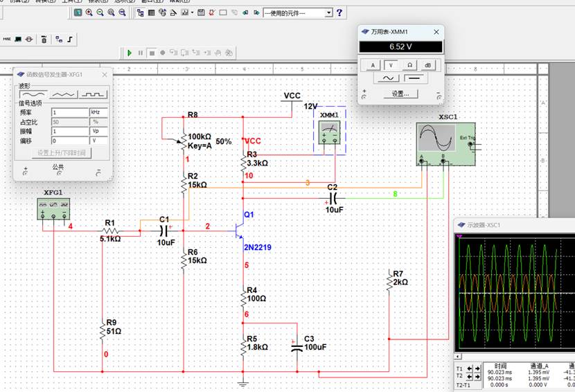This screenshot has height=392, width=575.
Task: Open the spreadsheet view icon
Action: click(151, 13)
